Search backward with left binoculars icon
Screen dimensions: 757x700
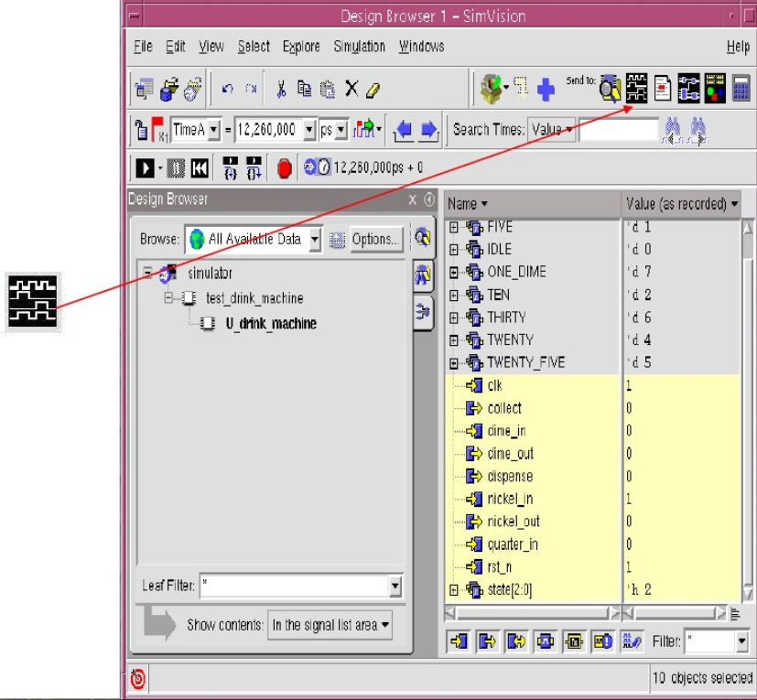[673, 130]
